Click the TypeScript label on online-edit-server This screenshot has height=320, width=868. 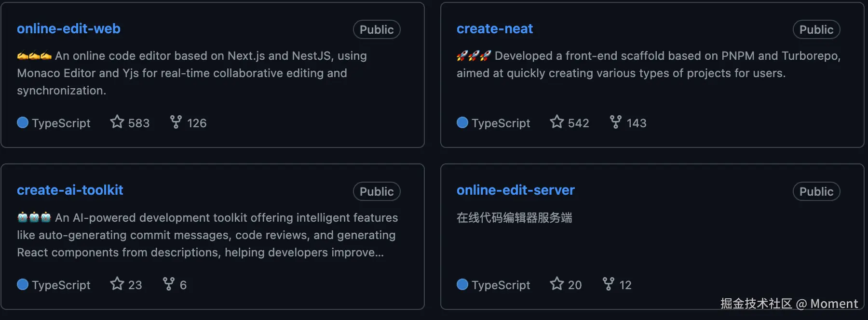point(501,285)
